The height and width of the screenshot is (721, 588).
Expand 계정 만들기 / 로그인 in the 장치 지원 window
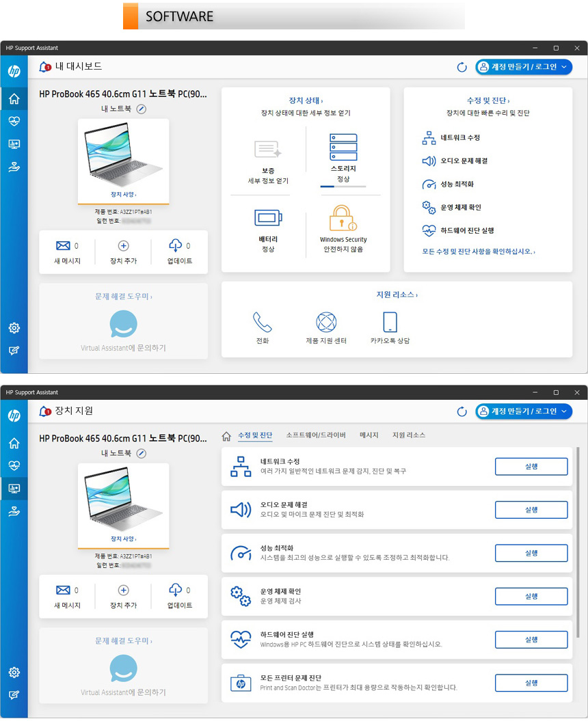pyautogui.click(x=524, y=411)
